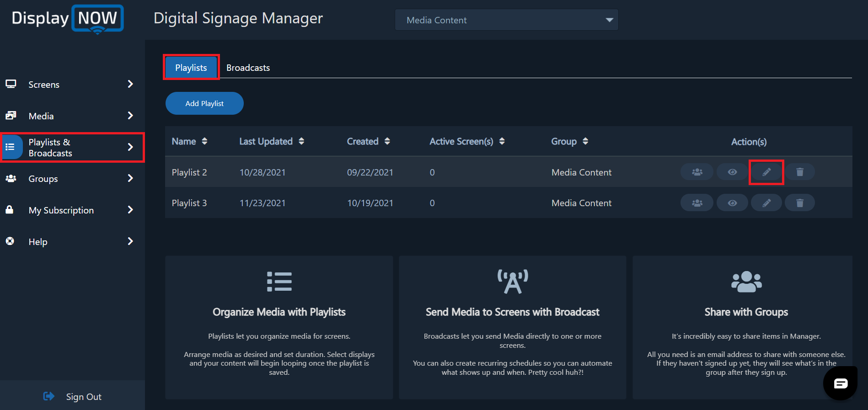868x410 pixels.
Task: Click the Add Playlist button
Action: click(x=204, y=103)
